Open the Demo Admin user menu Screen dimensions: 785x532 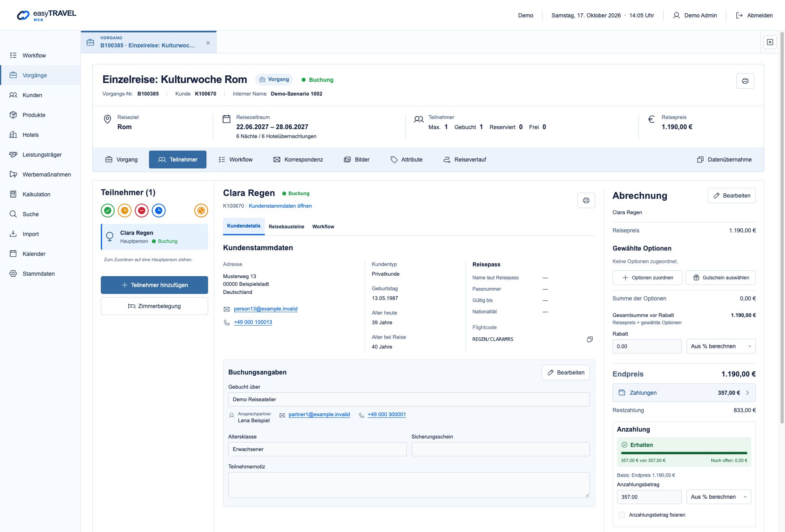coord(695,15)
